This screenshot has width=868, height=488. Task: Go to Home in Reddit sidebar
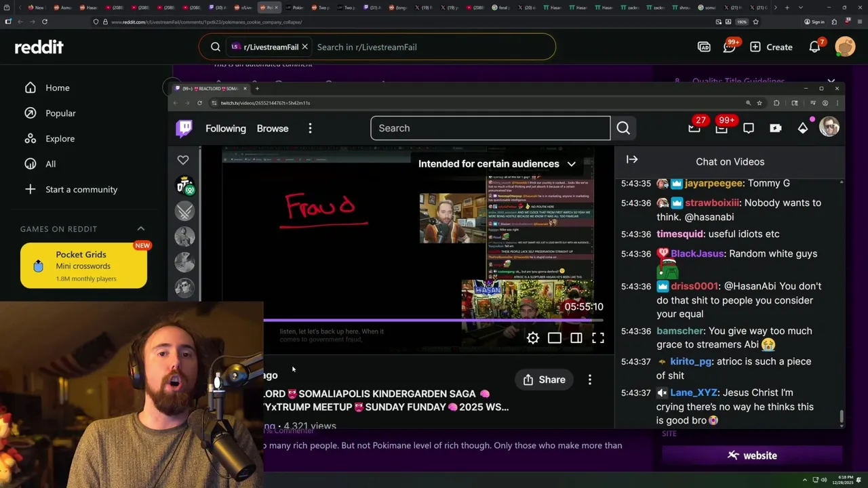(58, 87)
